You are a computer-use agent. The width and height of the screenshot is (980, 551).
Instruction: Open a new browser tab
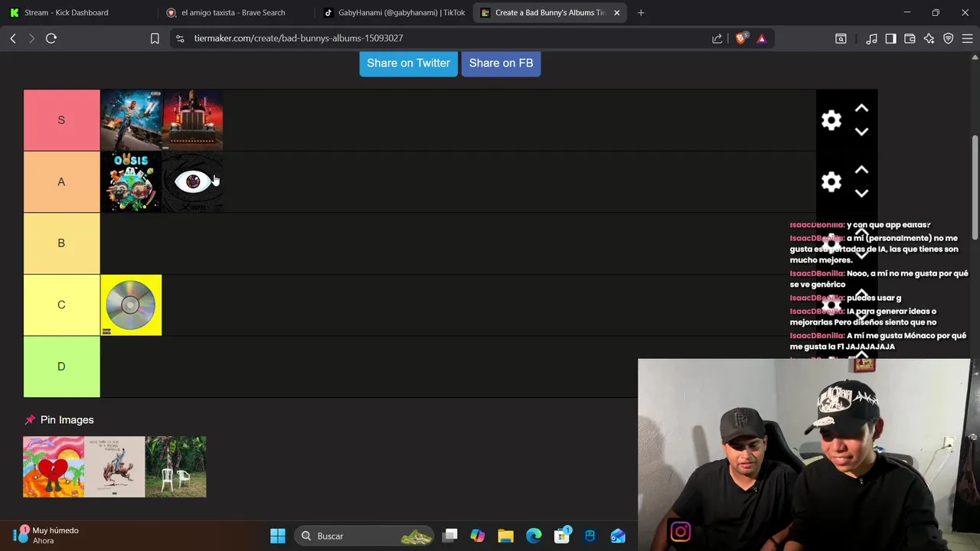pos(641,12)
